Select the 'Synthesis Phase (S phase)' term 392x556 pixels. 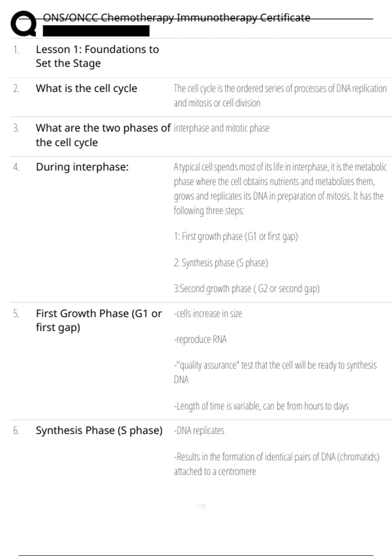click(99, 430)
